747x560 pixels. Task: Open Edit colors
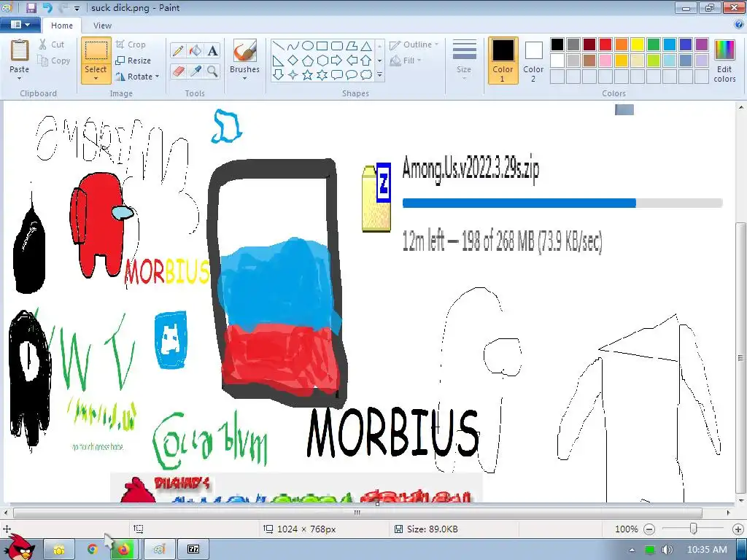pos(724,61)
